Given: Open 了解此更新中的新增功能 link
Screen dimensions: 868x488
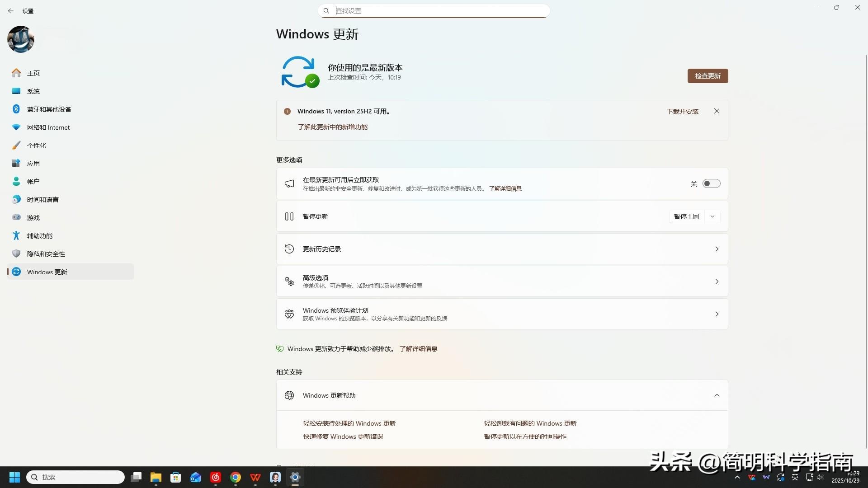Looking at the screenshot, I should (332, 127).
